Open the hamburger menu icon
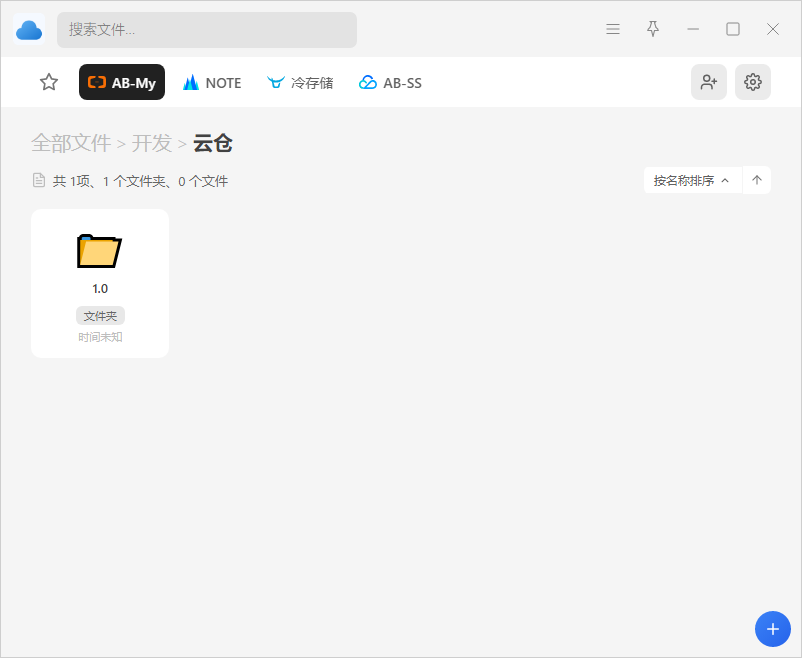This screenshot has height=658, width=802. (x=613, y=29)
